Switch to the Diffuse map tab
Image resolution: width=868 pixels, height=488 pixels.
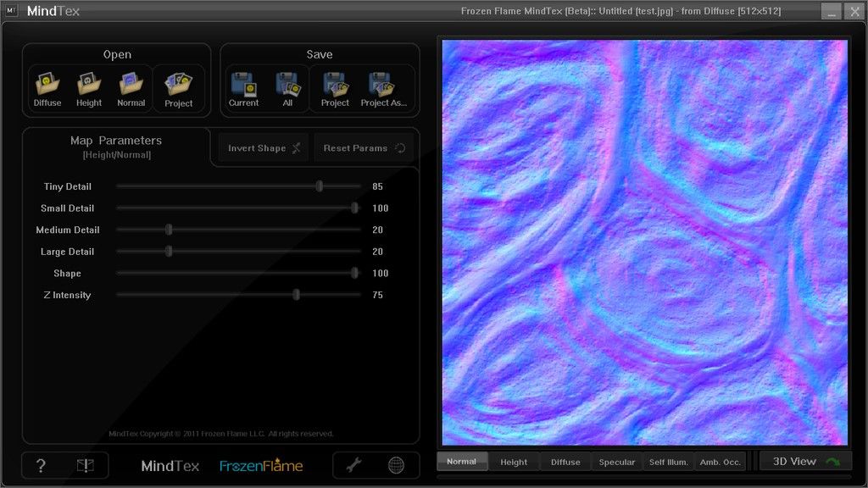tap(565, 462)
